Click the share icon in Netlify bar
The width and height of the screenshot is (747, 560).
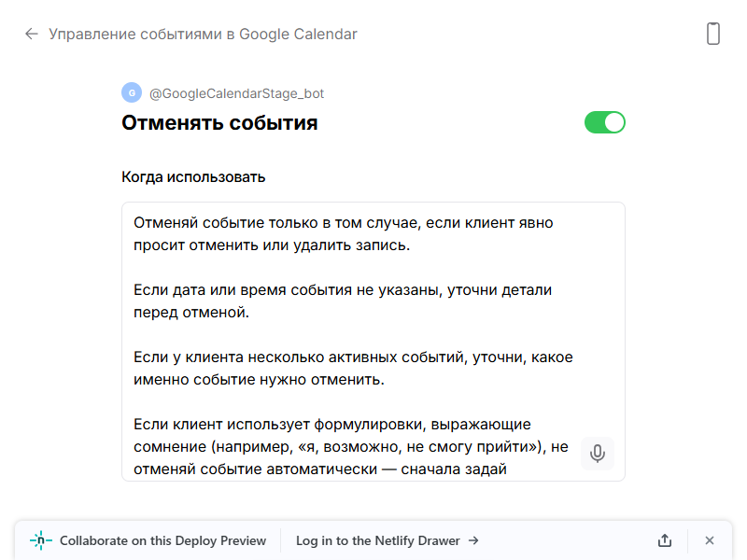[x=665, y=540]
